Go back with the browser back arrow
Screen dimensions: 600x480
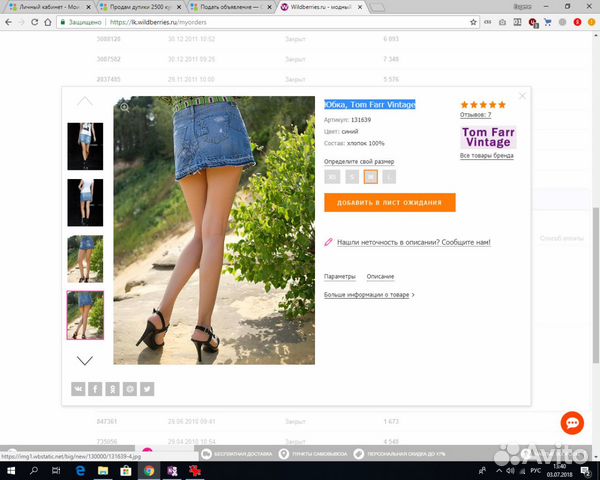click(x=8, y=22)
